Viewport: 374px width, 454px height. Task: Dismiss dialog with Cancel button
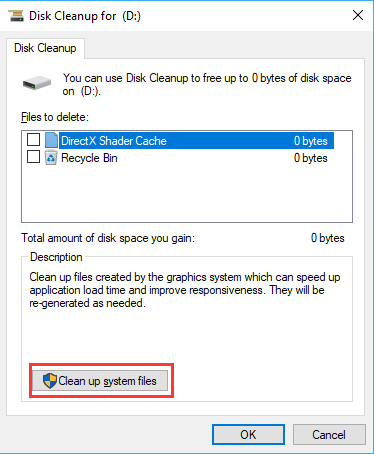(x=329, y=435)
